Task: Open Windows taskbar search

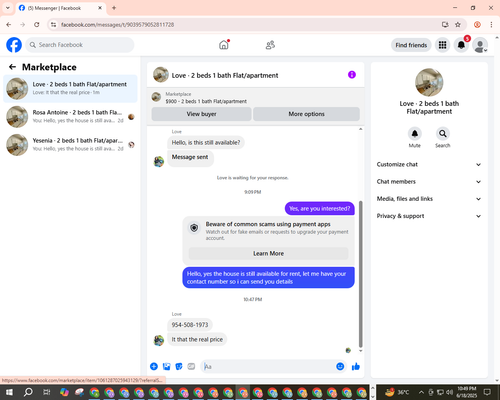Action: [28, 392]
